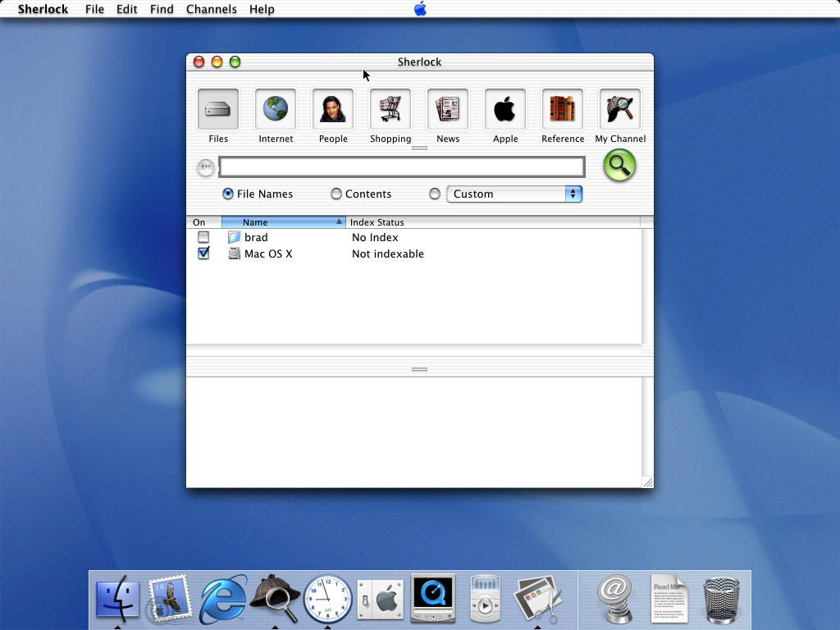This screenshot has width=840, height=630.
Task: Select the Contents radio button
Action: coord(336,194)
